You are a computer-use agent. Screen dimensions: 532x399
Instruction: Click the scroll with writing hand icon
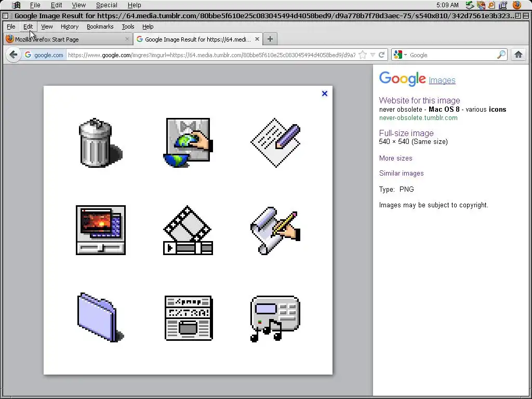point(275,231)
